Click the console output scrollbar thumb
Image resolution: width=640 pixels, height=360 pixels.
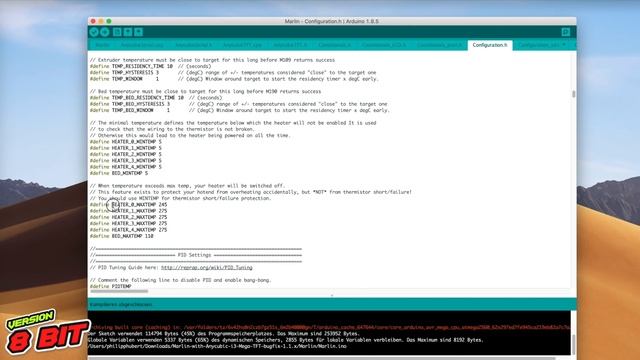point(573,344)
